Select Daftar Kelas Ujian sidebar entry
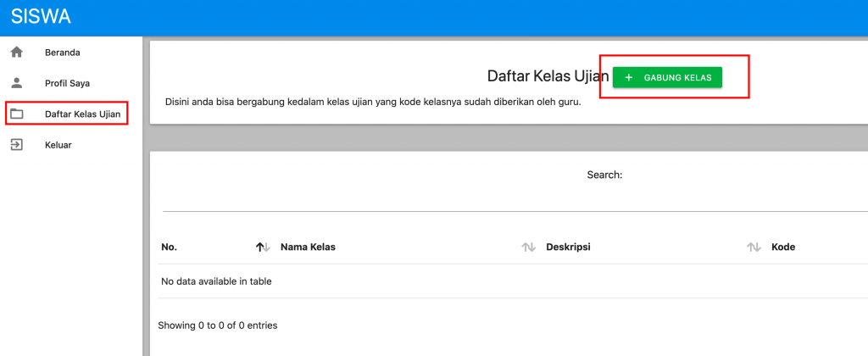This screenshot has width=868, height=356. coord(82,114)
